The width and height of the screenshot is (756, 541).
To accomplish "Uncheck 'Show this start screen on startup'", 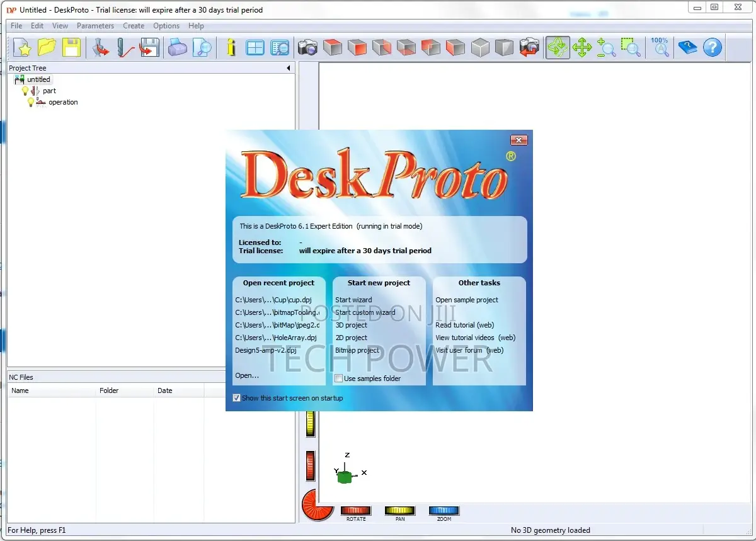I will click(x=236, y=398).
